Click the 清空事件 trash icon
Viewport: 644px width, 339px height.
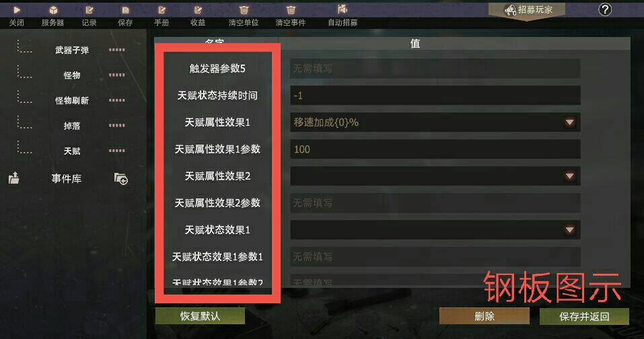[291, 10]
